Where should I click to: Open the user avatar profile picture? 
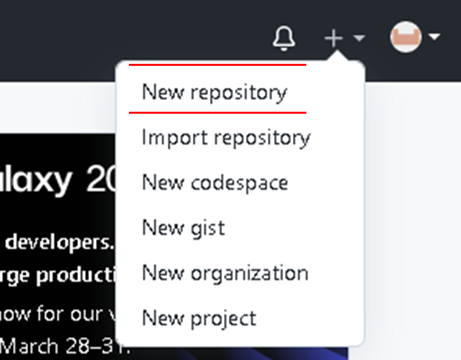[406, 37]
